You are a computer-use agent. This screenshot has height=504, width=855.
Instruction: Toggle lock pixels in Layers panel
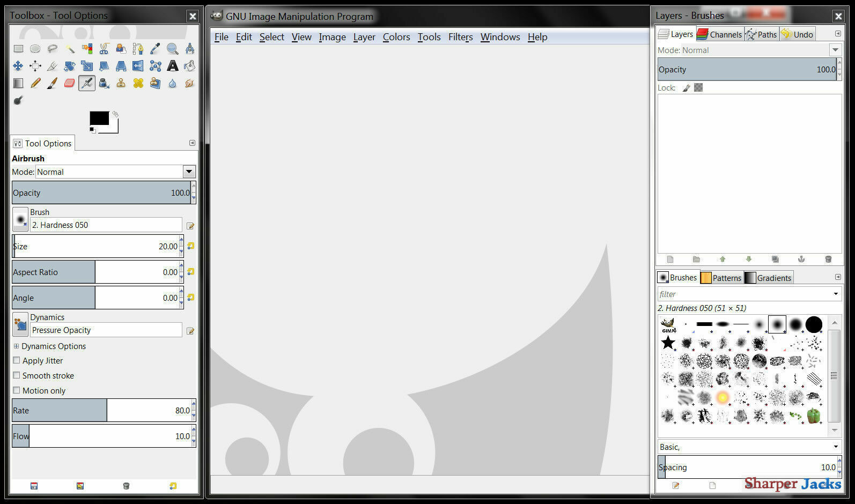click(x=686, y=88)
